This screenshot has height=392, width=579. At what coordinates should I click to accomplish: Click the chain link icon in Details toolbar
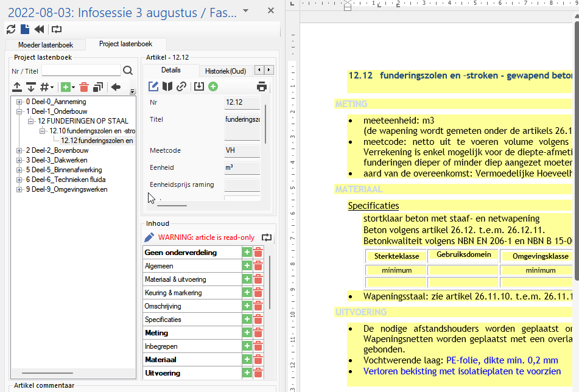tap(181, 86)
